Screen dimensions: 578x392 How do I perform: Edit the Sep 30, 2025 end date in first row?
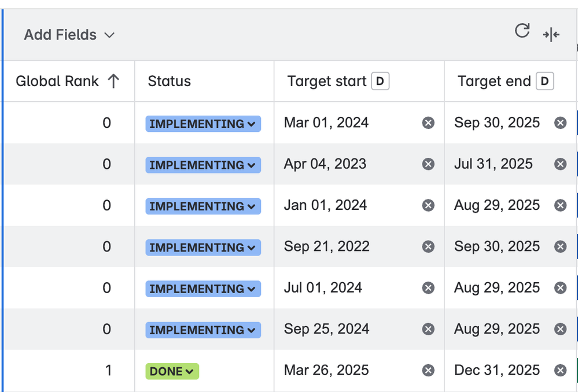496,123
